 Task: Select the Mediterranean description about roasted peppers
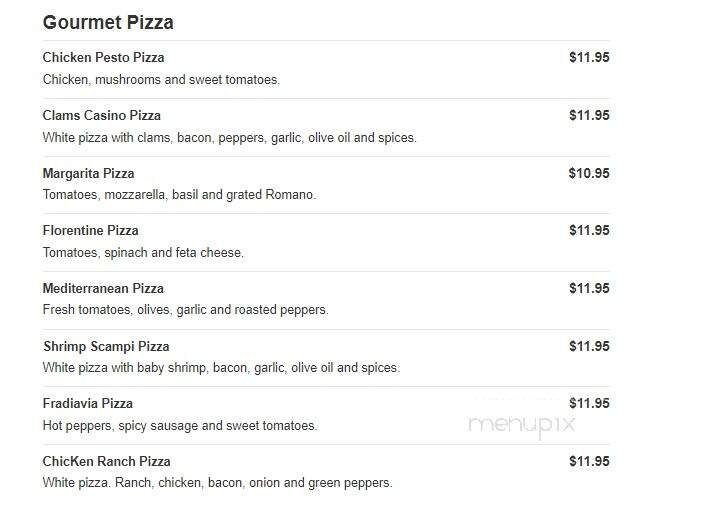185,310
